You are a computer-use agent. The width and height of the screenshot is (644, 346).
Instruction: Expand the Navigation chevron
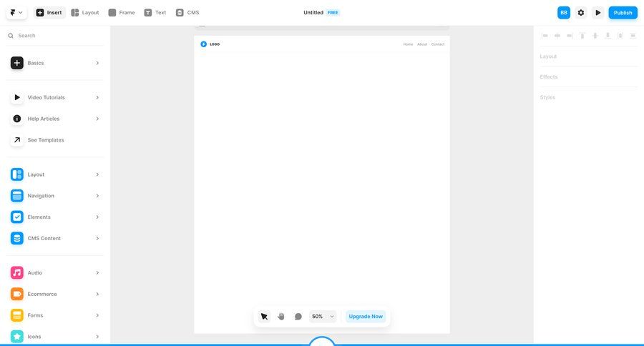[x=97, y=196]
